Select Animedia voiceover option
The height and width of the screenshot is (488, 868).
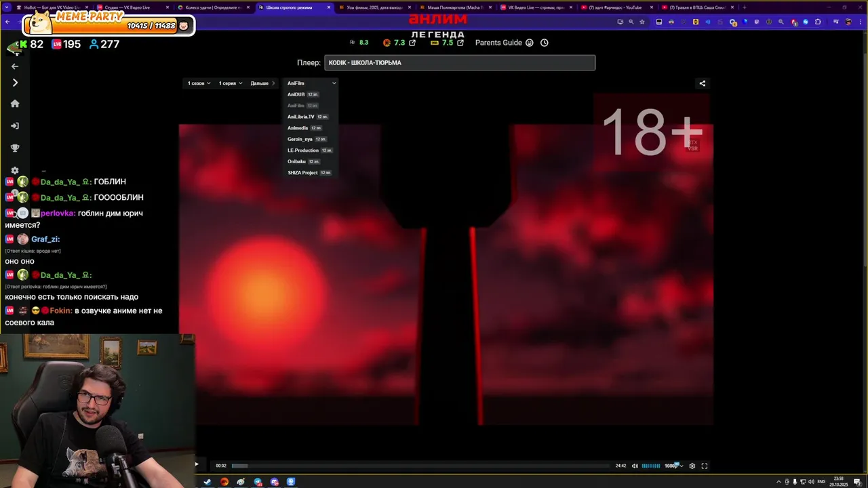(304, 128)
